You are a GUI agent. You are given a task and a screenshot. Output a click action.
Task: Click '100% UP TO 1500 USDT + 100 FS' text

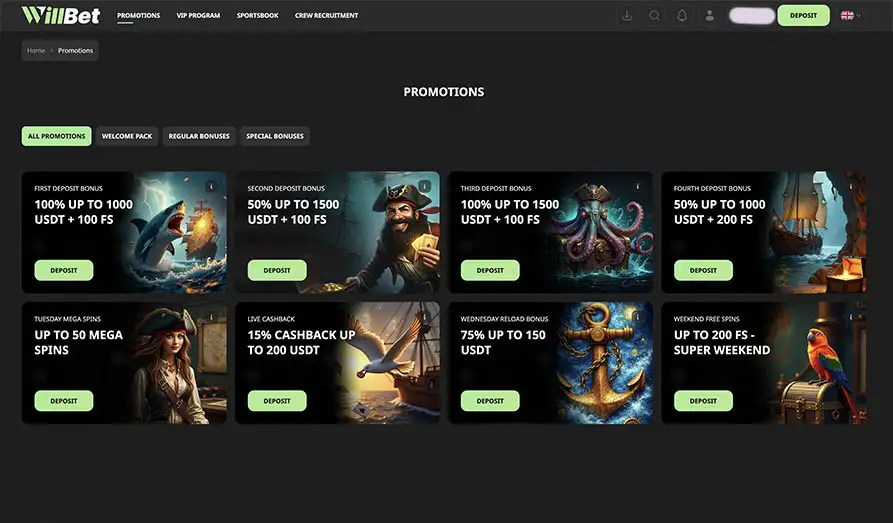click(510, 212)
